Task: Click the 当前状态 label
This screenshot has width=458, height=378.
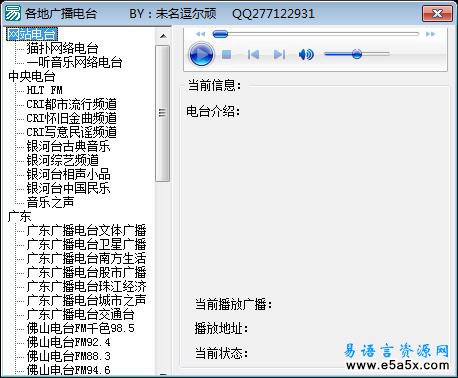Action: click(222, 353)
